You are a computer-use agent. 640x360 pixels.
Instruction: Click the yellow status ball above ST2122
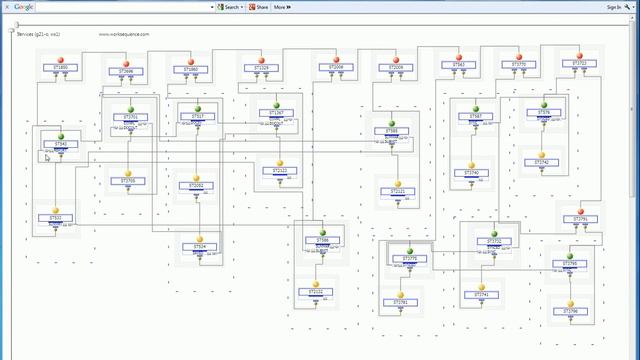pyautogui.click(x=280, y=163)
